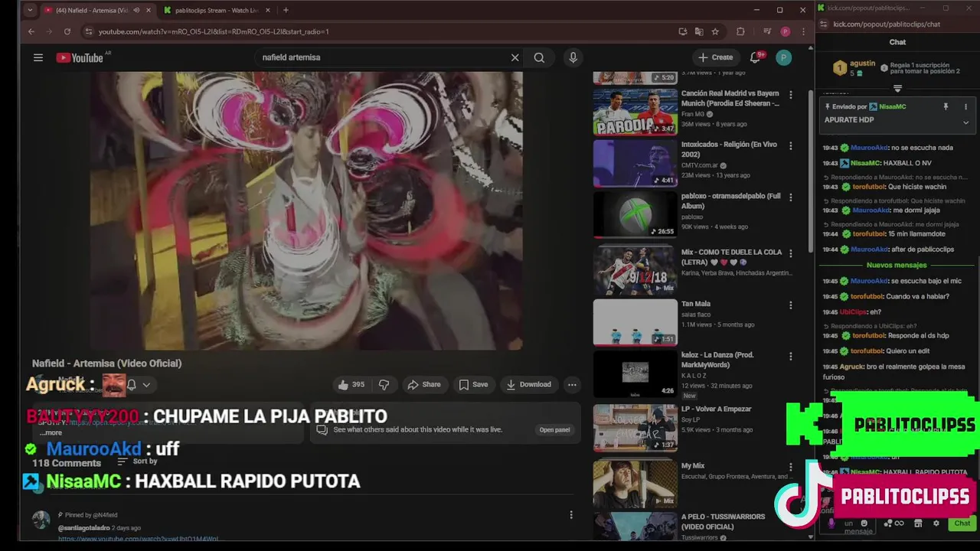Image resolution: width=980 pixels, height=551 pixels.
Task: Open more actions ellipsis beside Download
Action: (572, 385)
